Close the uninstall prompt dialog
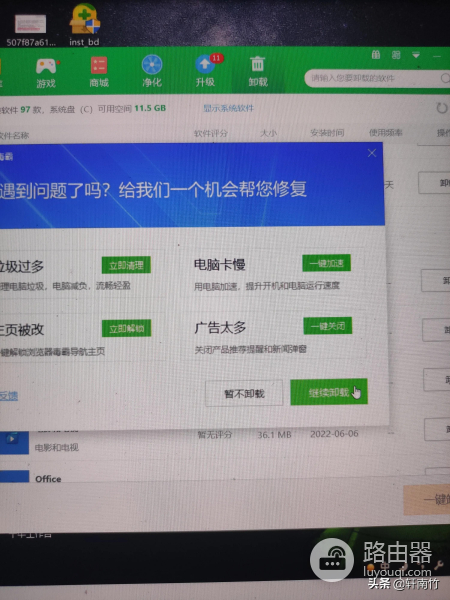This screenshot has height=600, width=450. point(372,153)
